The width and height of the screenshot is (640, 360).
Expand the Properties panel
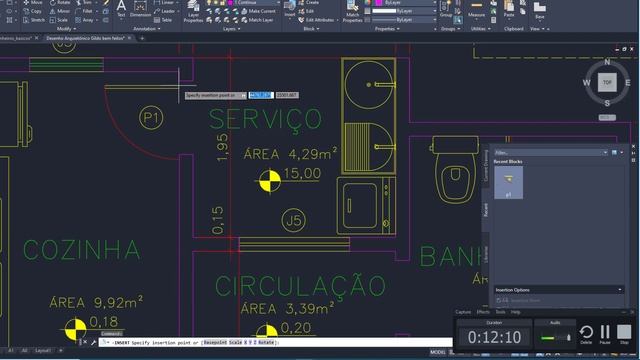coord(387,29)
